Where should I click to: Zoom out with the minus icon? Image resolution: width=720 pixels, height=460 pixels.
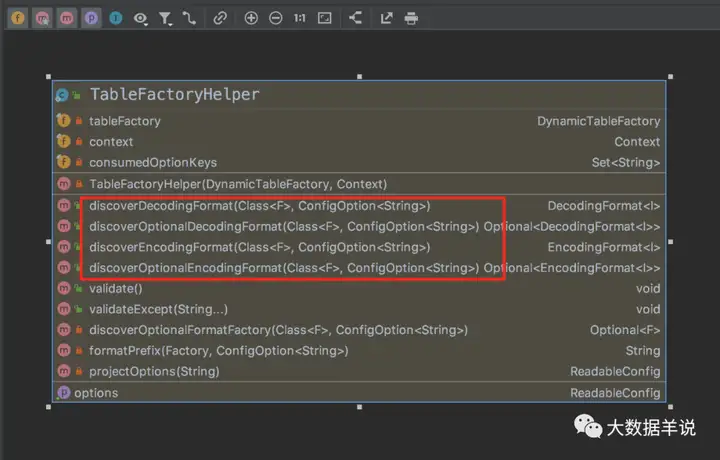tap(276, 18)
